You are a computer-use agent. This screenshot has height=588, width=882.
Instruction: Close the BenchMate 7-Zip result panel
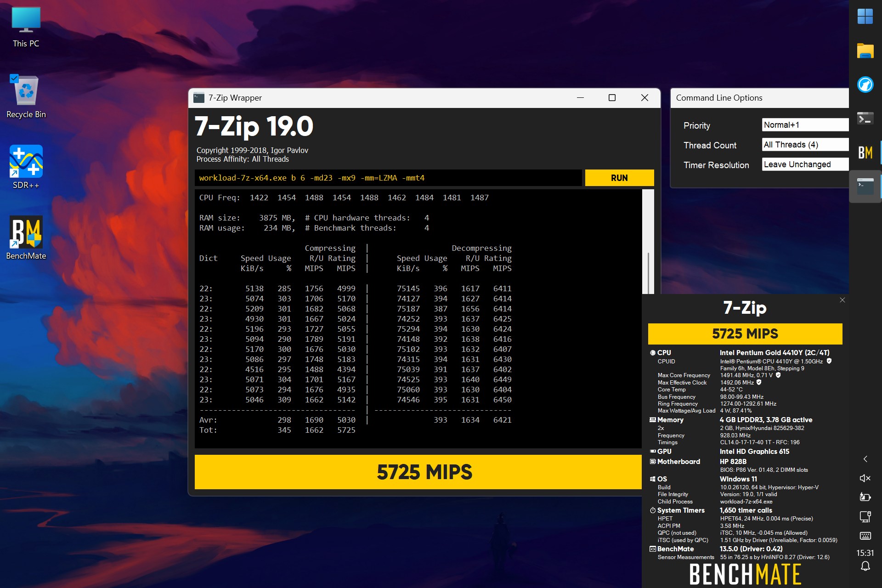842,300
